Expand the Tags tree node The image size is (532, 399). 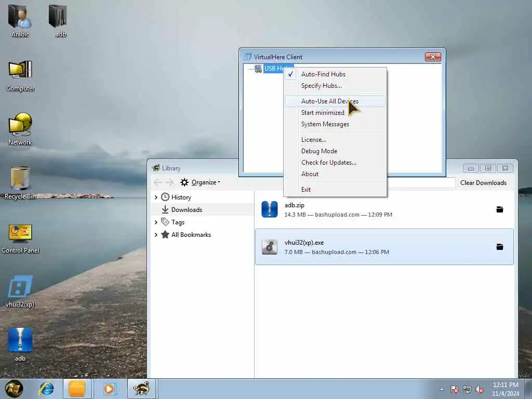click(156, 222)
